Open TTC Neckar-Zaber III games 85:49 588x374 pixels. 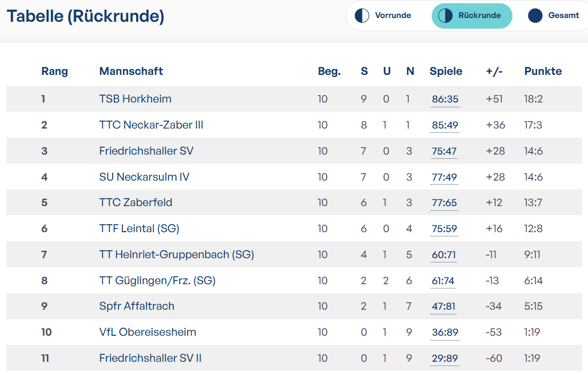point(445,125)
